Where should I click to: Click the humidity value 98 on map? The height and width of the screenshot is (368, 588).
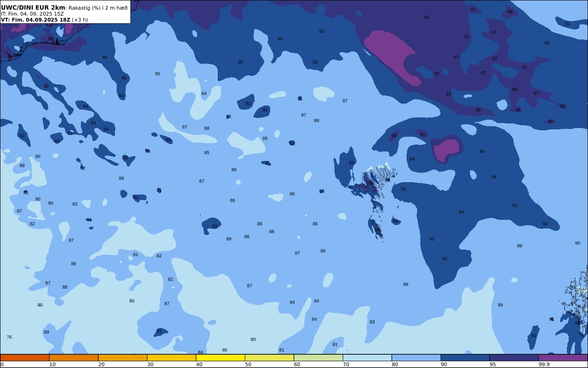[514, 89]
